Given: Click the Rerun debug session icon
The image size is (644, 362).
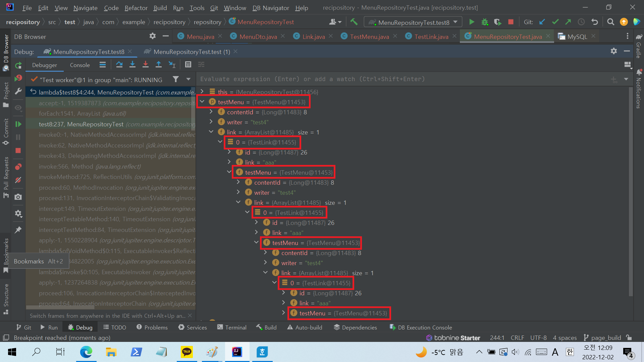Looking at the screenshot, I should point(18,65).
